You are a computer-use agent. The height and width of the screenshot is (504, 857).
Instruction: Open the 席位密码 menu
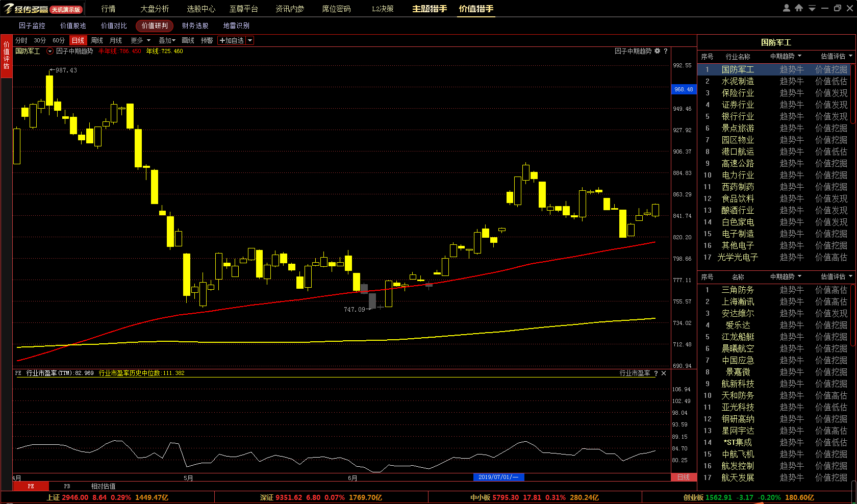click(x=336, y=9)
